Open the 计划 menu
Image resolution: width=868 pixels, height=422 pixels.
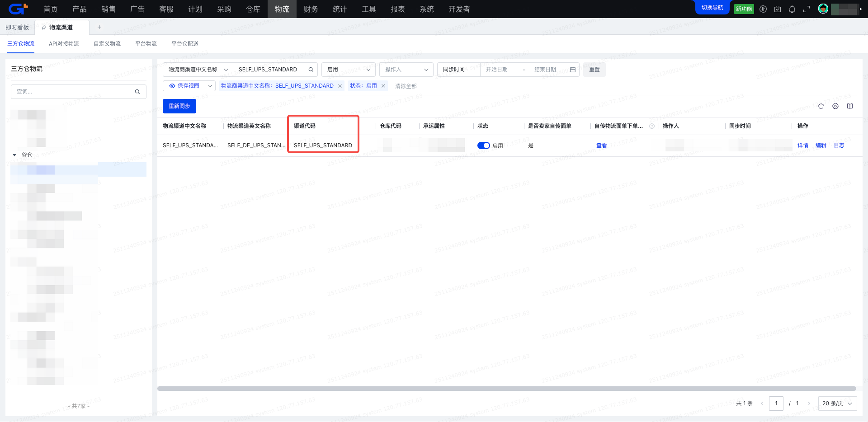[x=195, y=9]
